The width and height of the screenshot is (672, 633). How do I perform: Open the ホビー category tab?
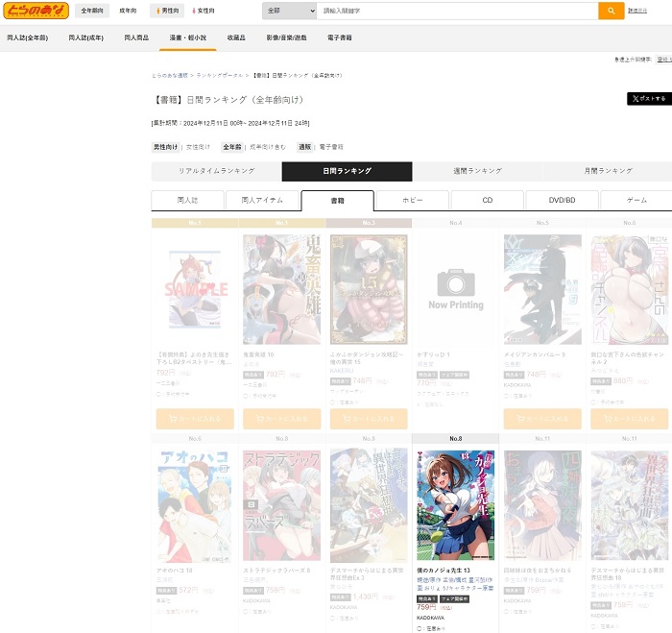pos(412,201)
